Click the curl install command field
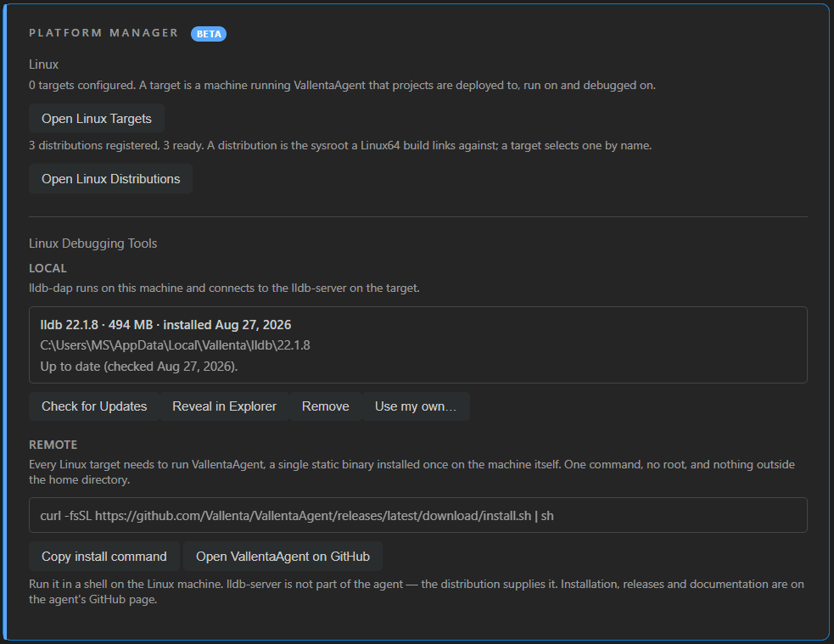Viewport: 834px width, 644px height. (418, 515)
